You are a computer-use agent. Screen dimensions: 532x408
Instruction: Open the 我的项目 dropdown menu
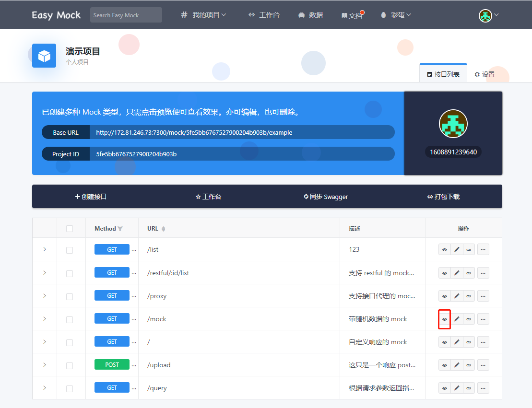(203, 15)
